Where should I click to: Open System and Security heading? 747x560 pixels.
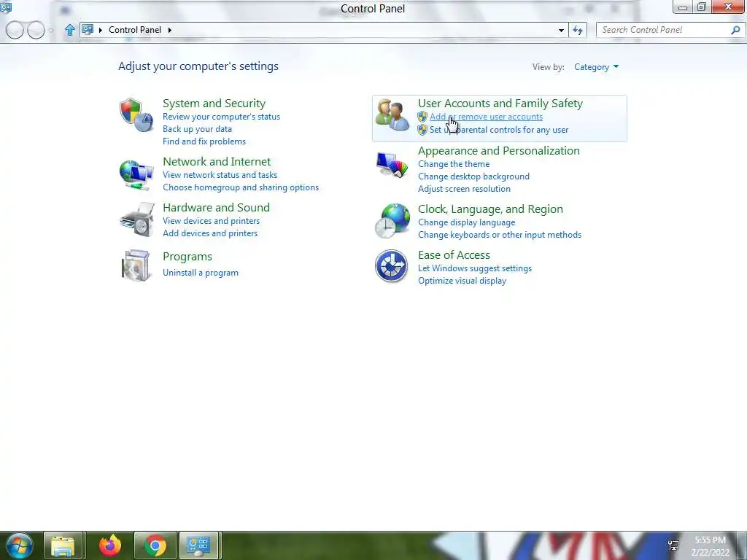[x=214, y=104]
